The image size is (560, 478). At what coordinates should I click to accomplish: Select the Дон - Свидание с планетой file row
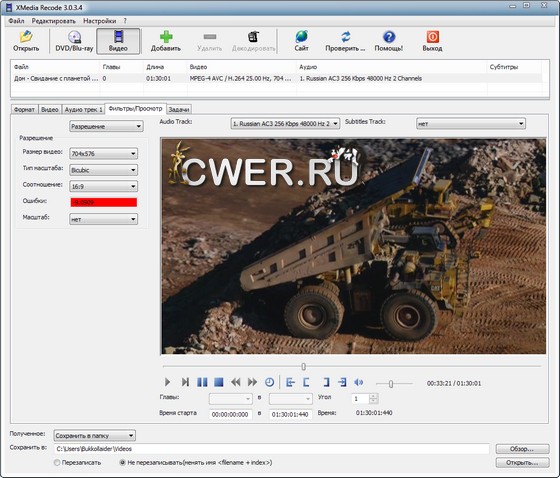[x=276, y=78]
